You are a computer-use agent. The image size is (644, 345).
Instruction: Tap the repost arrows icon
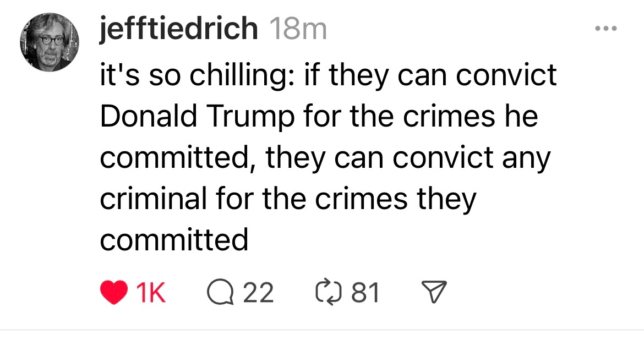pyautogui.click(x=328, y=292)
